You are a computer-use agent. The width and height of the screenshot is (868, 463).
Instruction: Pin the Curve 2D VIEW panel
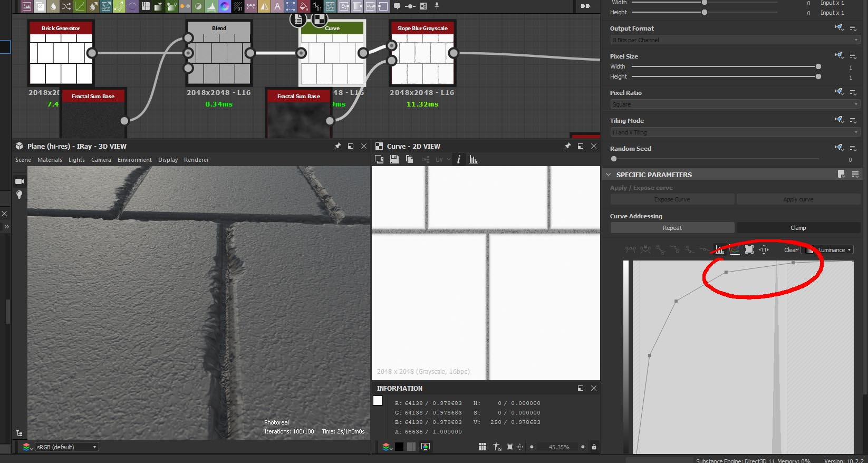pyautogui.click(x=567, y=146)
